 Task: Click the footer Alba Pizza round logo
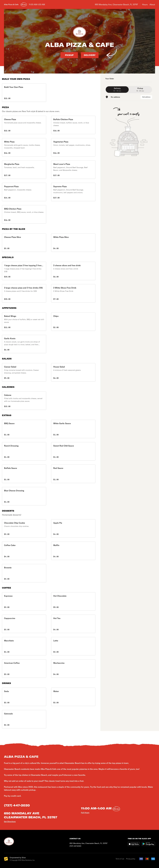click(9, 842)
